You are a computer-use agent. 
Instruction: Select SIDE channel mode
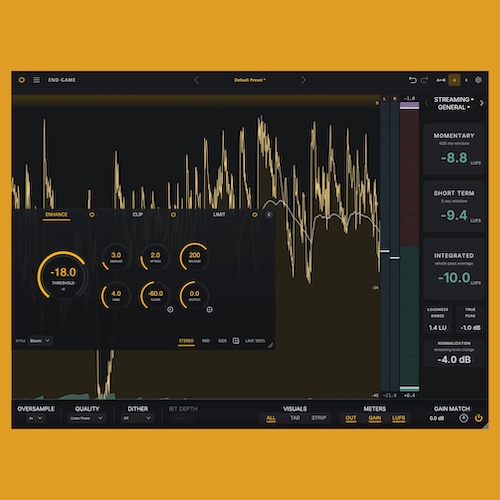222,341
